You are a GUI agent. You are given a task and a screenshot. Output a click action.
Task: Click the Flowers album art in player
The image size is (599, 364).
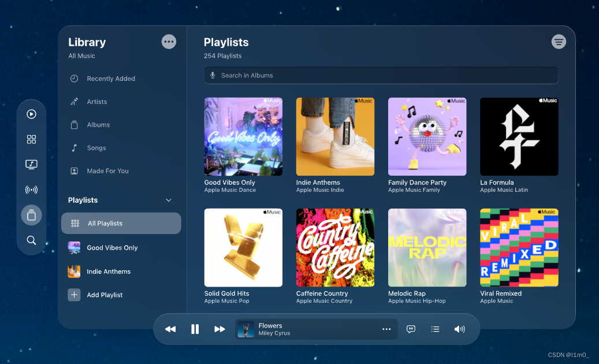pyautogui.click(x=246, y=329)
